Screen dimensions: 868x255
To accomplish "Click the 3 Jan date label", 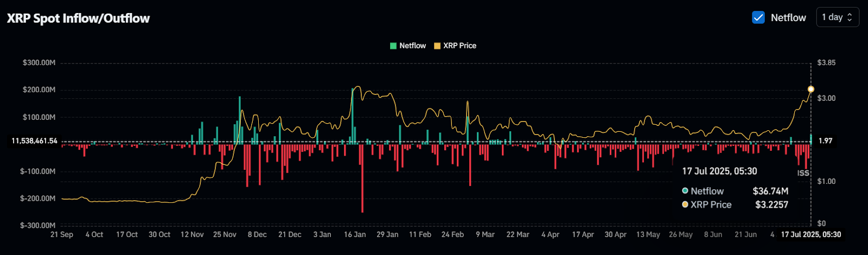I will point(322,235).
